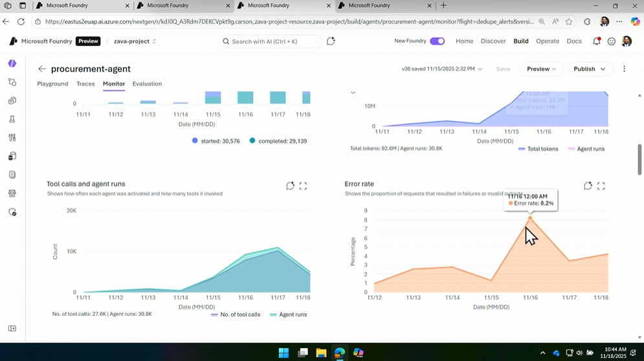Screen dimensions: 644x361
Task: Switch to the Traces tab
Action: tap(85, 84)
